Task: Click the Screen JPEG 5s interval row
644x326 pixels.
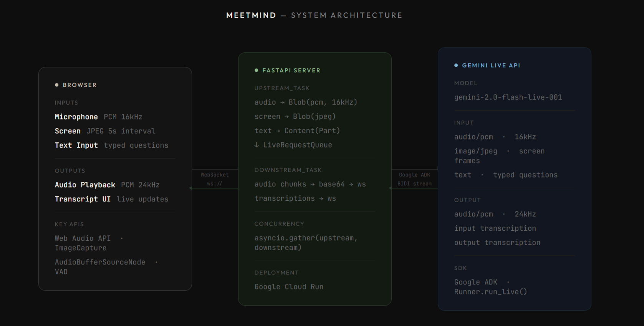Action: click(105, 131)
